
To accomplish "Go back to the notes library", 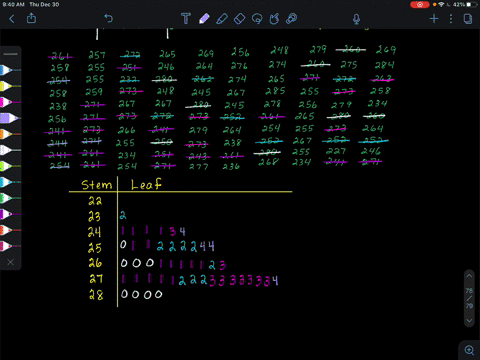I will (12, 19).
